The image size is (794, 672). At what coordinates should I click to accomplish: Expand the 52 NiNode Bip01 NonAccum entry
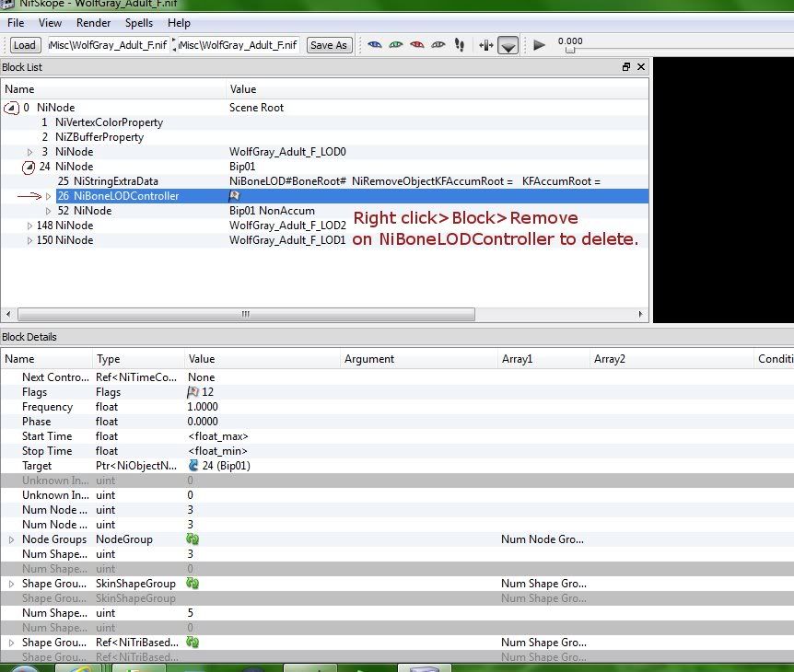[49, 211]
